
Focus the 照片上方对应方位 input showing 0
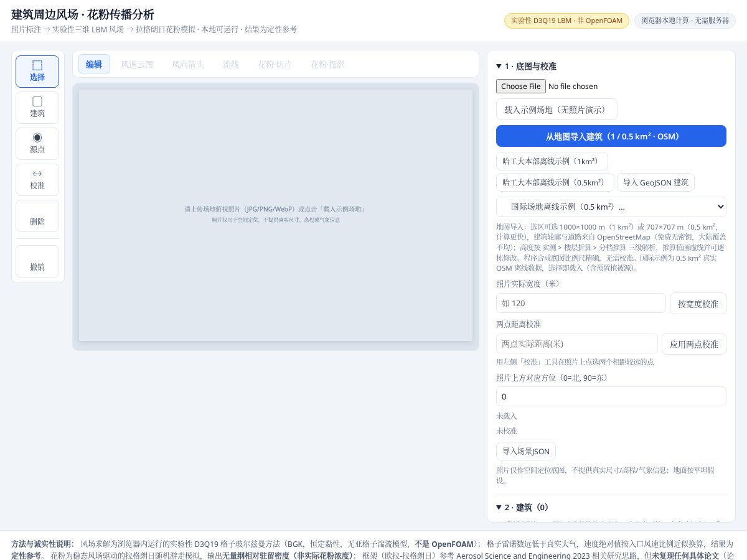click(611, 396)
